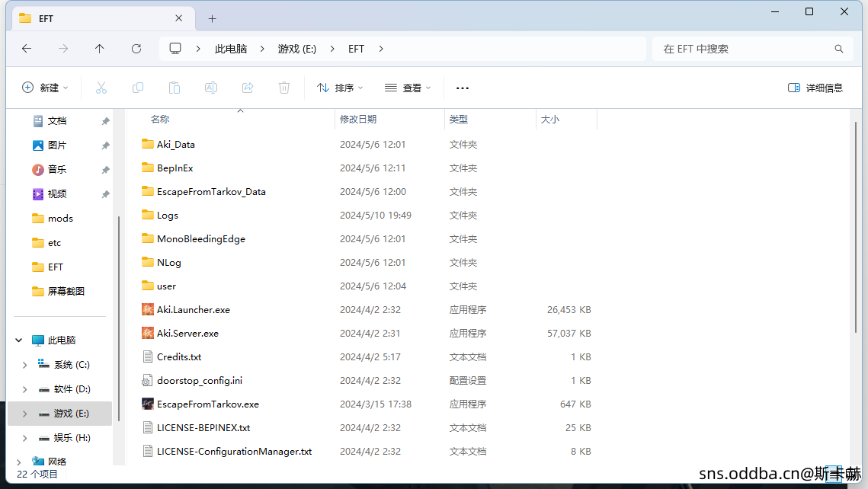This screenshot has height=489, width=868.
Task: Sort by the 名称 column header
Action: pyautogui.click(x=160, y=119)
